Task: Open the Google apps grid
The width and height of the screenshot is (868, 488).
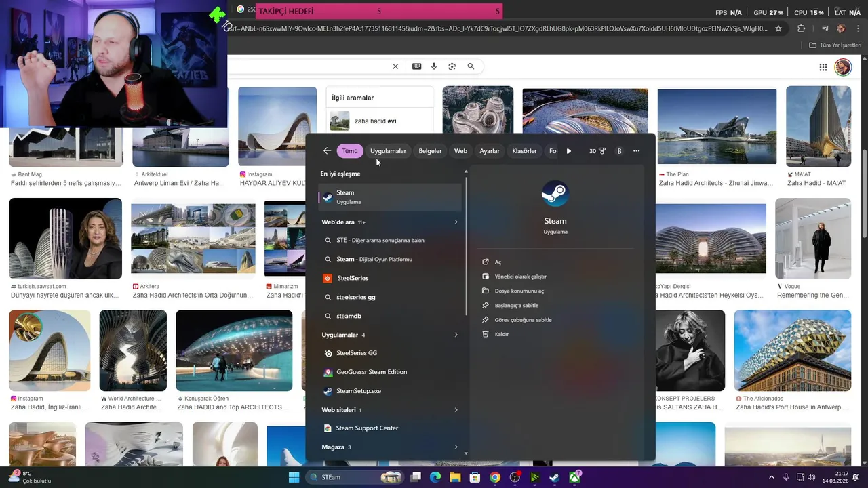Action: point(823,67)
